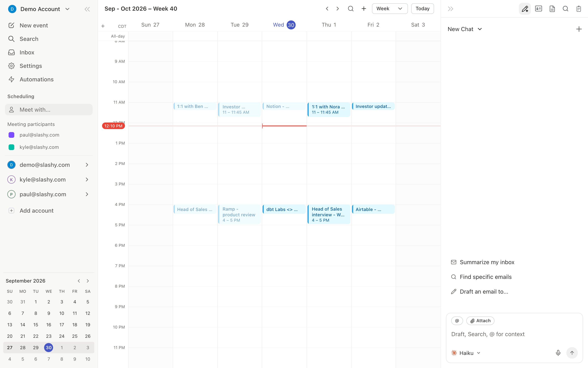
Task: Click the plus icon to add calendar event
Action: [364, 9]
